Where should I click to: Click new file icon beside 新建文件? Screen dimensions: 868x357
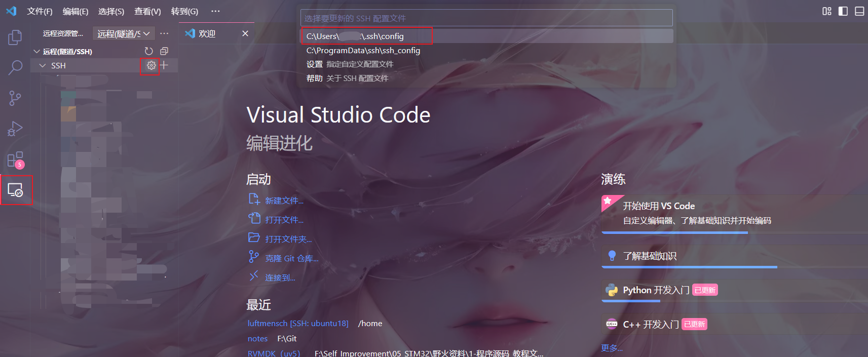(x=254, y=199)
